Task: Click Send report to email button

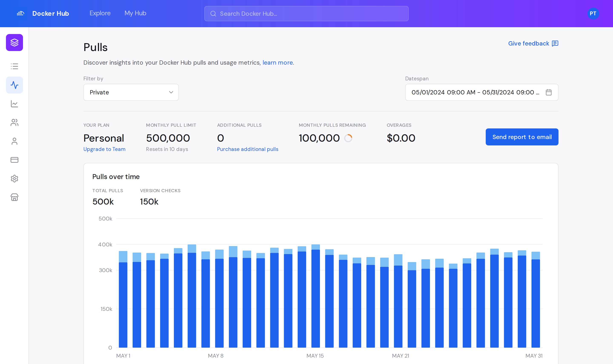Action: [x=522, y=137]
